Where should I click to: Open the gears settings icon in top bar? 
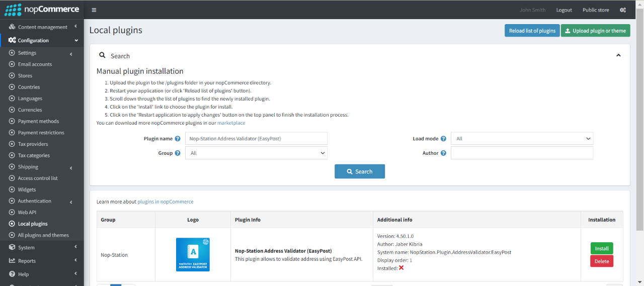622,10
